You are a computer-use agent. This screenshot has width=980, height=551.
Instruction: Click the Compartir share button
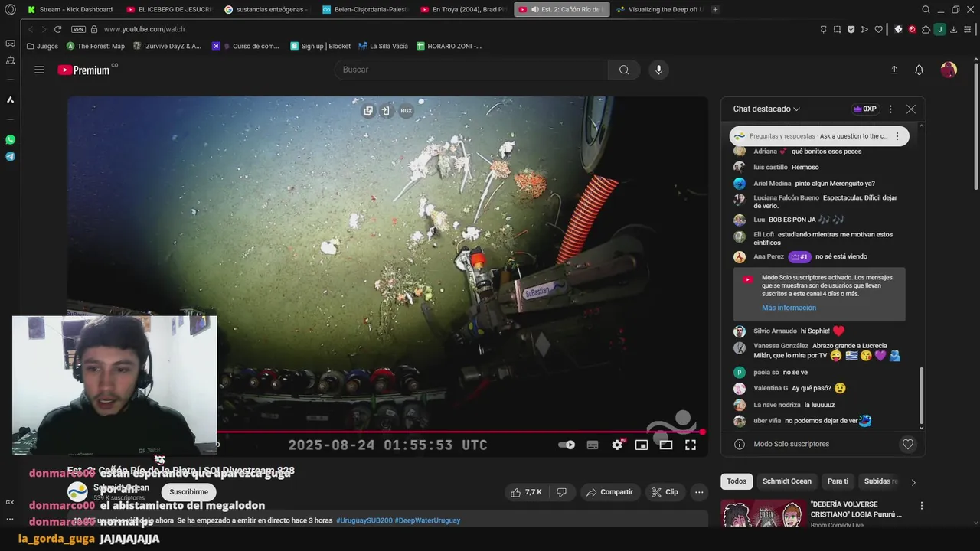(x=609, y=492)
